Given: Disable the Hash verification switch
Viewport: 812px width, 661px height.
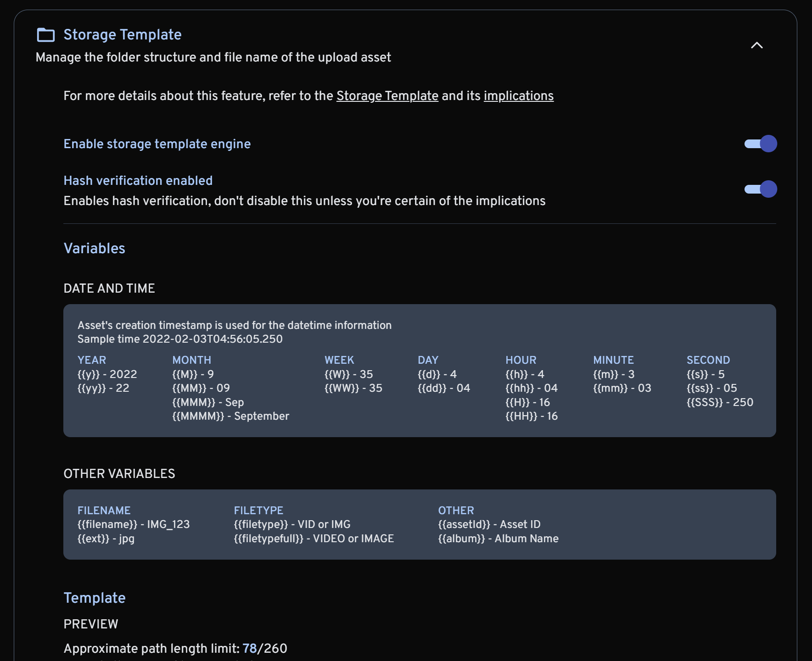Looking at the screenshot, I should pyautogui.click(x=760, y=189).
